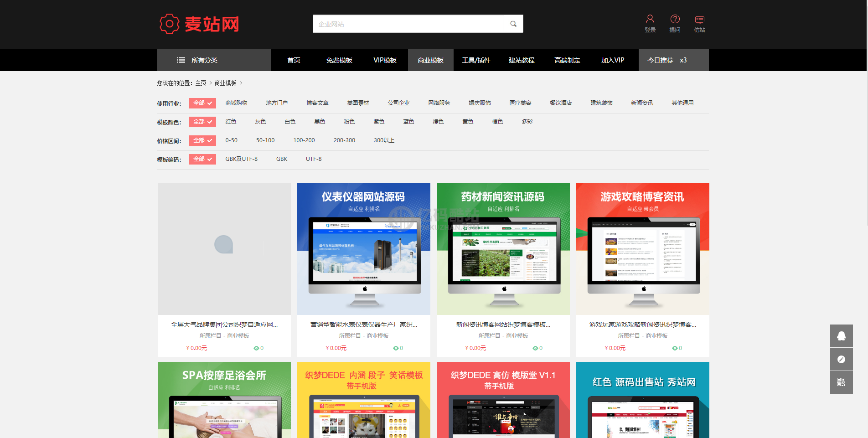Filter industry by 餐饮酒店
This screenshot has width=868, height=438.
[x=561, y=103]
